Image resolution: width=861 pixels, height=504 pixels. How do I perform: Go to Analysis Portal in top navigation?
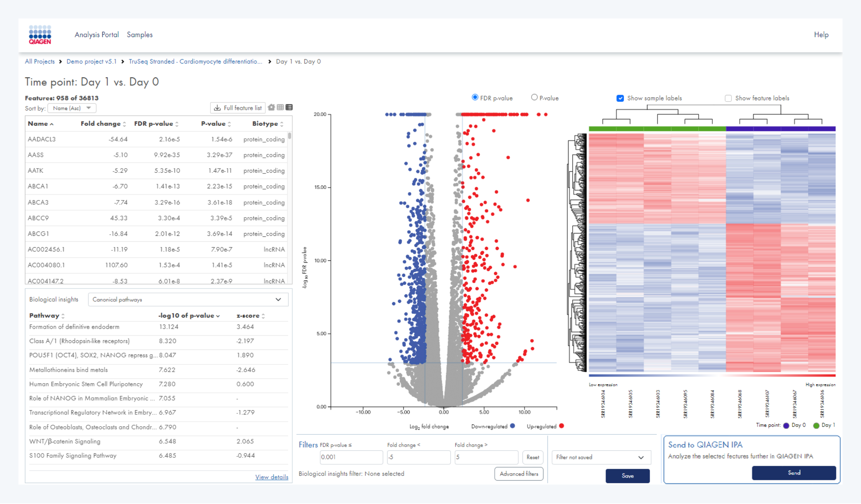pos(97,35)
